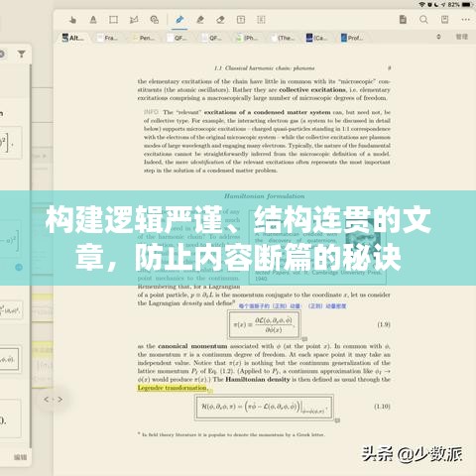Select the bracketed frame tool right of text box
The width and height of the screenshot is (476, 476).
tap(261, 20)
